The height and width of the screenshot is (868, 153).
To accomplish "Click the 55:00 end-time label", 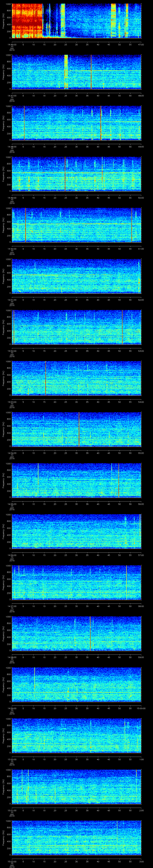I will coord(141,453).
